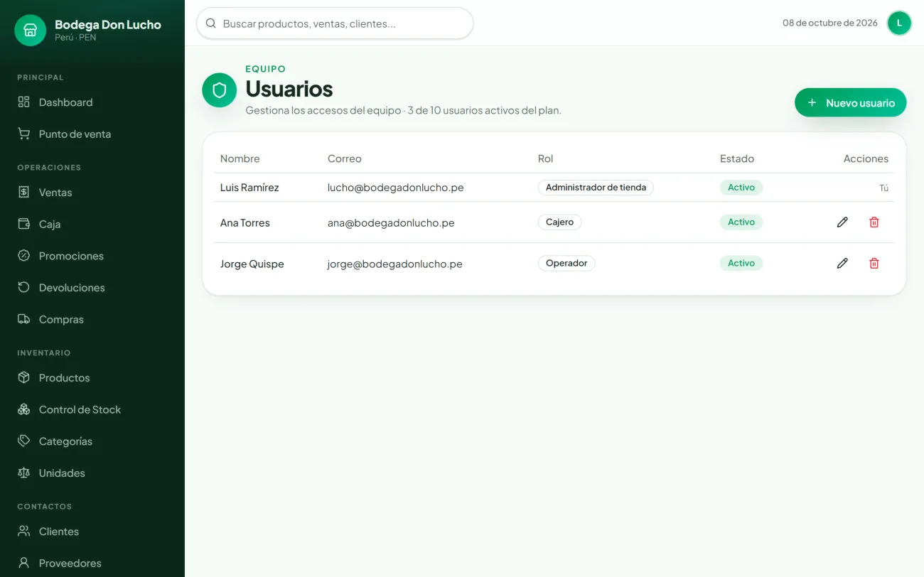Click the name Jorge Quispe
Viewport: 924px width, 577px height.
click(x=252, y=264)
